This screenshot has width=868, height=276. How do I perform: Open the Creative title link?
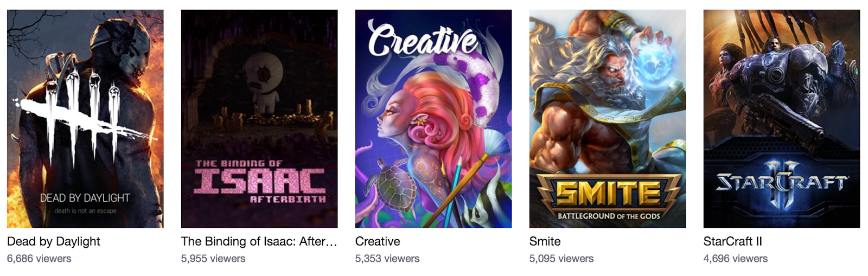click(x=378, y=242)
